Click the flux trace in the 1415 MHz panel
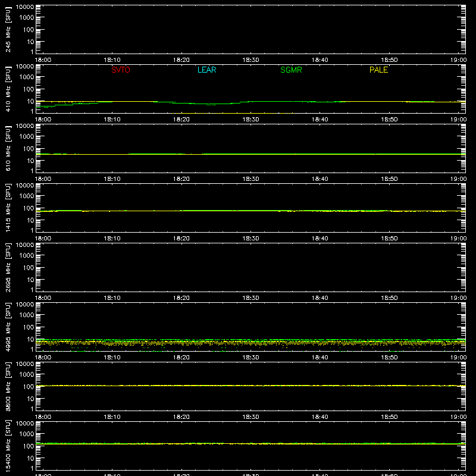476x476 pixels. [250, 211]
